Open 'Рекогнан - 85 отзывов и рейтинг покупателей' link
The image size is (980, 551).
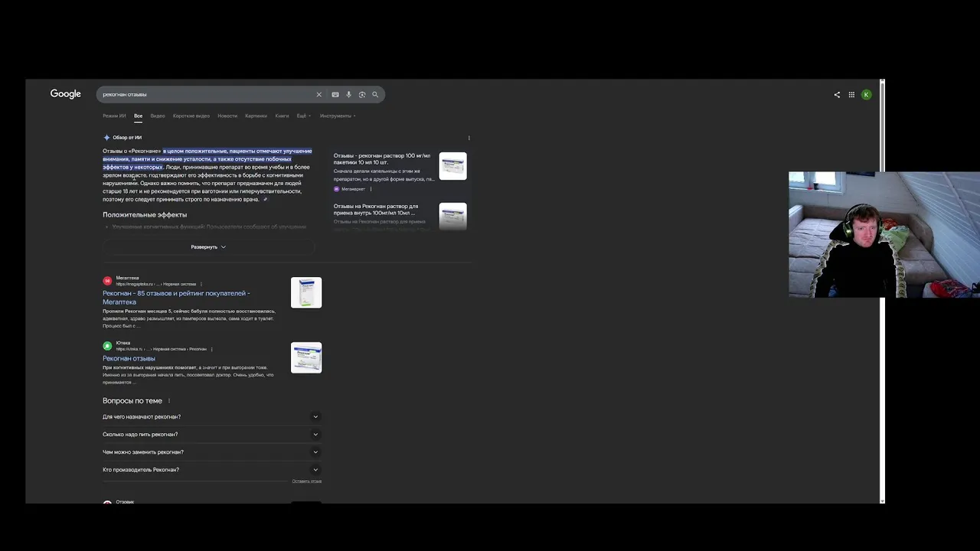tap(176, 298)
